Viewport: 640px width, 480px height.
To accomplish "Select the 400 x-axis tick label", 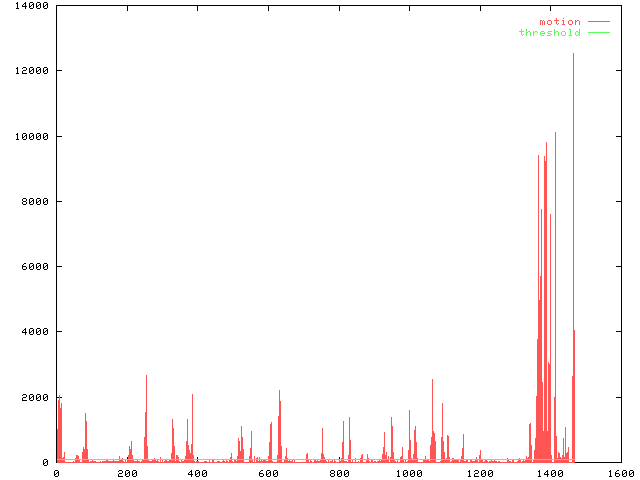I will tap(197, 474).
